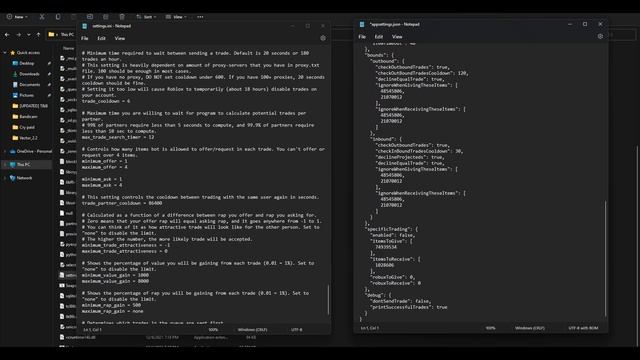Open Desktop in Quick access sidebar
Screen dimensions: 640x360
[x=27, y=63]
